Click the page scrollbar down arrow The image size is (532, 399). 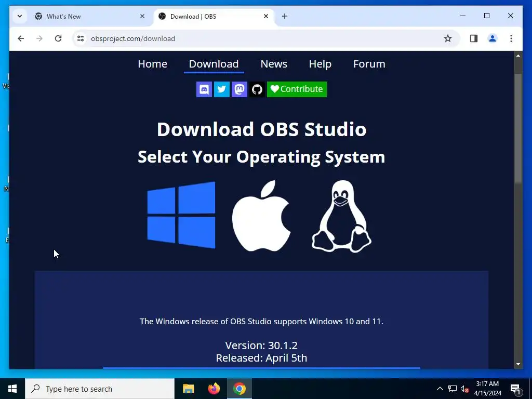(518, 364)
